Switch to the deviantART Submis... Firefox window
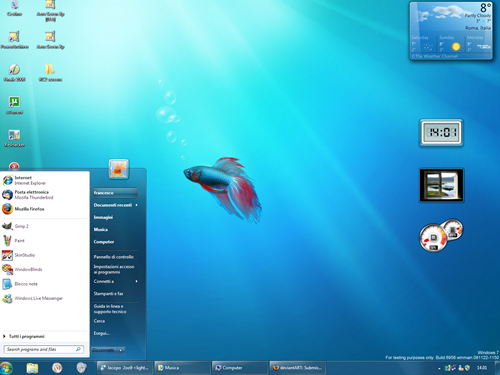Screen dimensions: 500x375 tap(298, 368)
